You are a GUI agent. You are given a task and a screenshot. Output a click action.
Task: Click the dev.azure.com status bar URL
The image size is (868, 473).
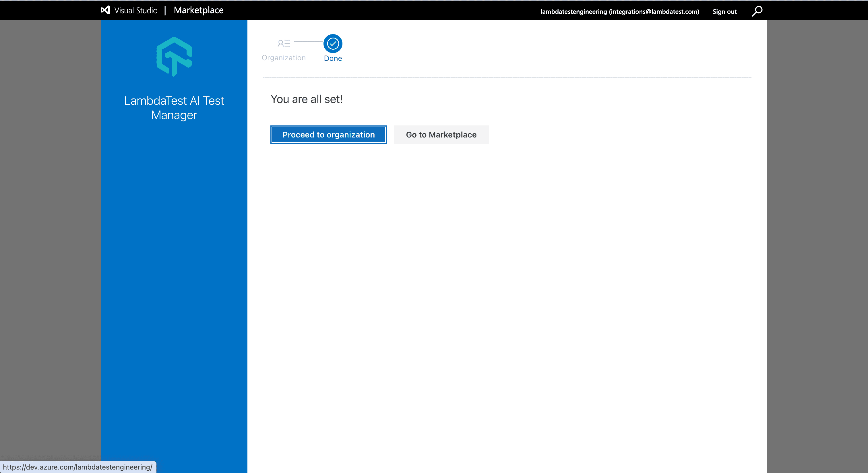[x=78, y=467]
